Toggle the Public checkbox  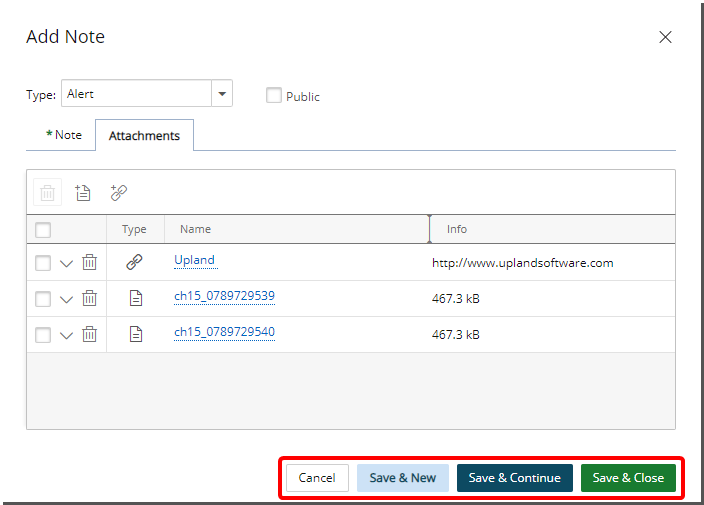[274, 95]
